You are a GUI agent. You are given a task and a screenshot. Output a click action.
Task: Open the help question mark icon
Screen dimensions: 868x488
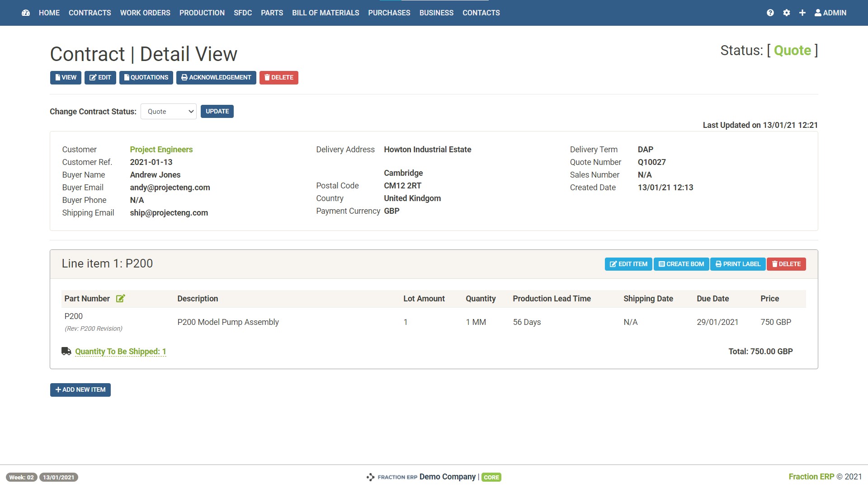click(x=770, y=13)
